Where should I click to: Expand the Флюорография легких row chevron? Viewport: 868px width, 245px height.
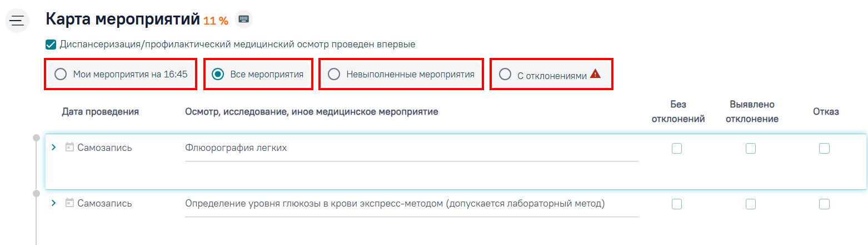pyautogui.click(x=54, y=148)
